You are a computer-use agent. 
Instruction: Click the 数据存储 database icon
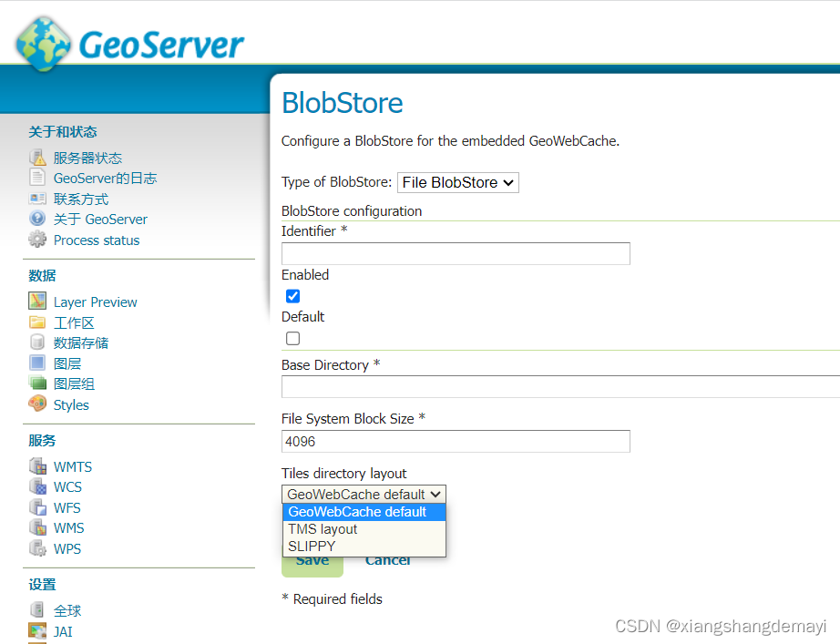[x=37, y=342]
